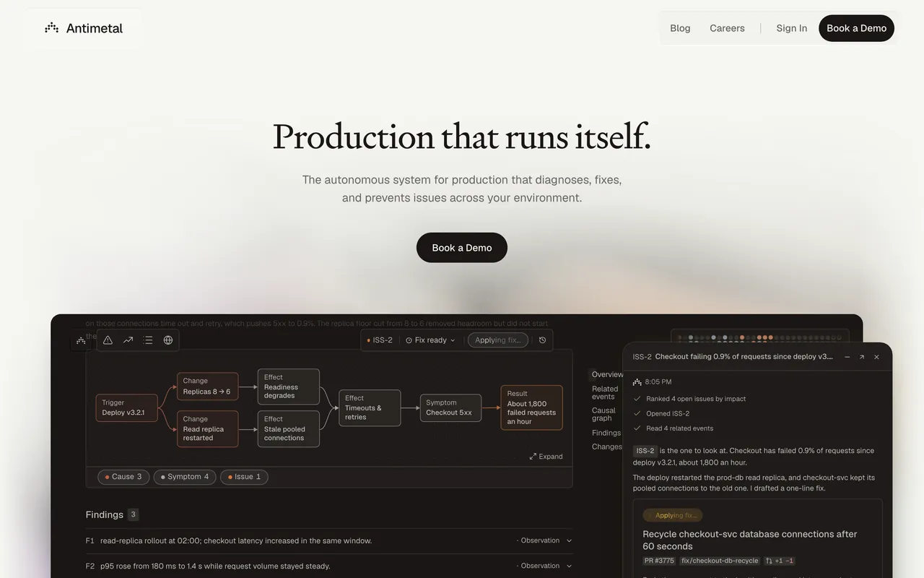Close the ISS-2 chat panel

click(x=876, y=357)
